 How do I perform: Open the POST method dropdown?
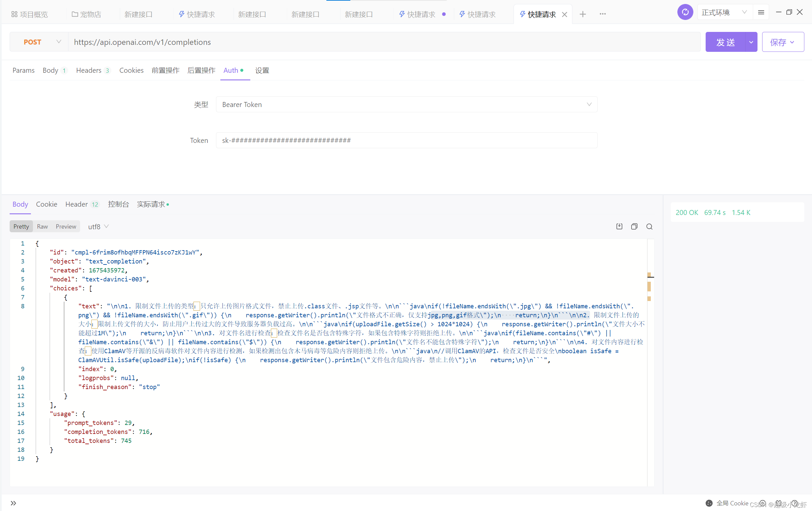[x=39, y=42]
